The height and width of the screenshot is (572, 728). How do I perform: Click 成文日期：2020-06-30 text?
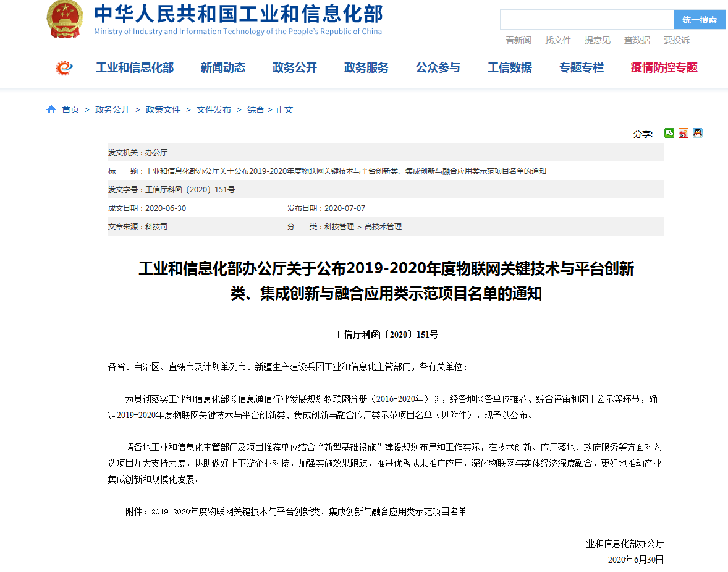[x=146, y=208]
